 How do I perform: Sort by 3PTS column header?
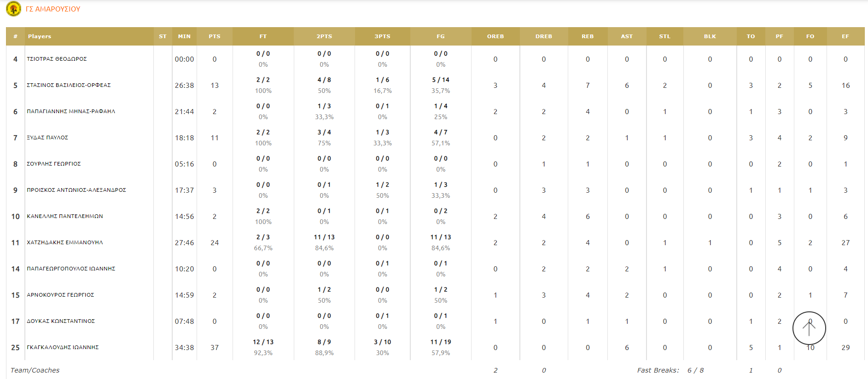pos(382,36)
